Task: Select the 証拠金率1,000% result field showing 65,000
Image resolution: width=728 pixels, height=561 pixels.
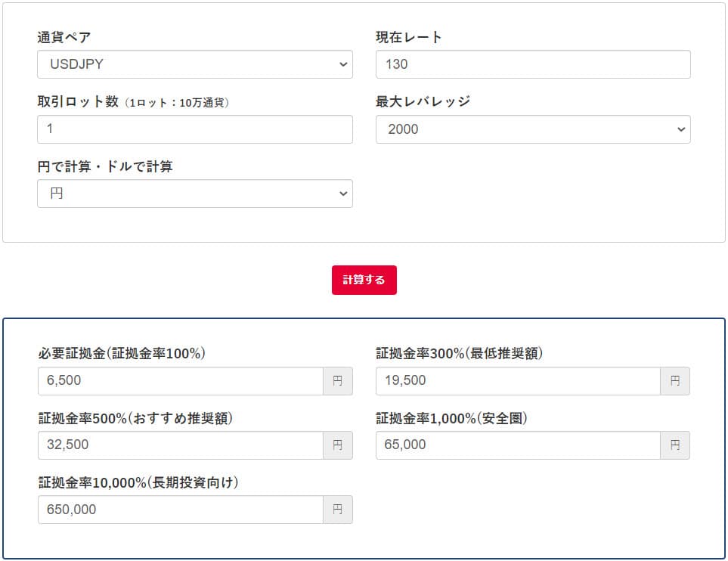Action: 517,445
